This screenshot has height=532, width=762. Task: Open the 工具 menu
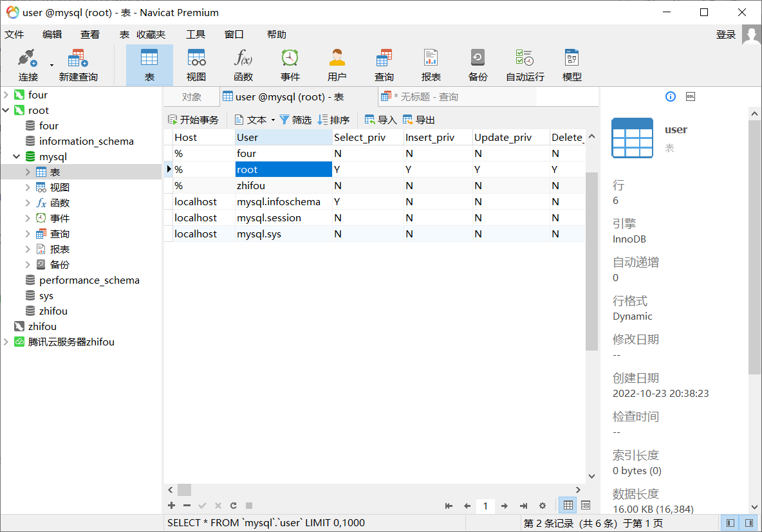point(196,35)
